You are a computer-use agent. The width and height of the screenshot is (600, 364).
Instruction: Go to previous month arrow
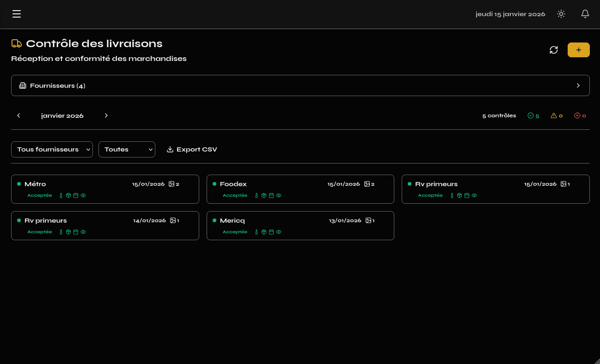[18, 115]
